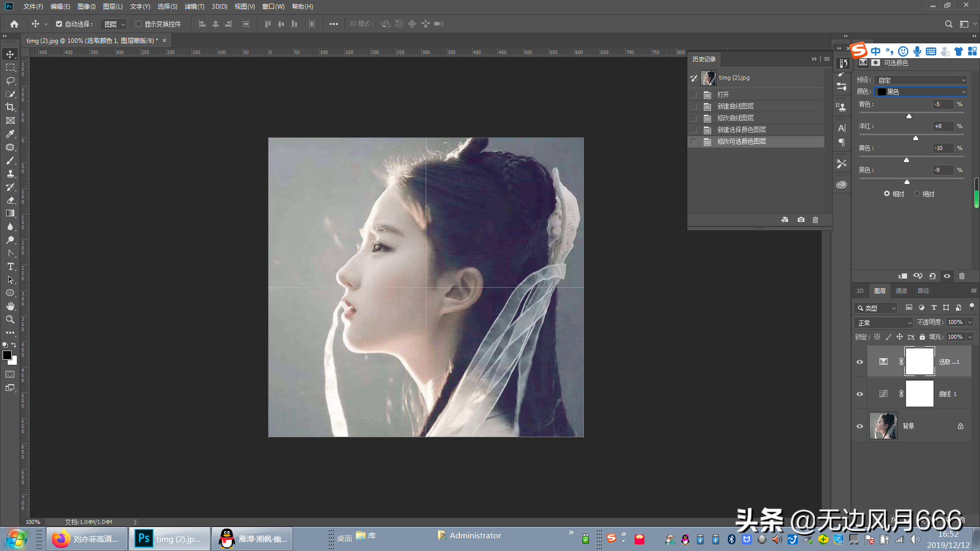The height and width of the screenshot is (551, 980).
Task: Select the Eyedropper tool
Action: pyautogui.click(x=10, y=134)
